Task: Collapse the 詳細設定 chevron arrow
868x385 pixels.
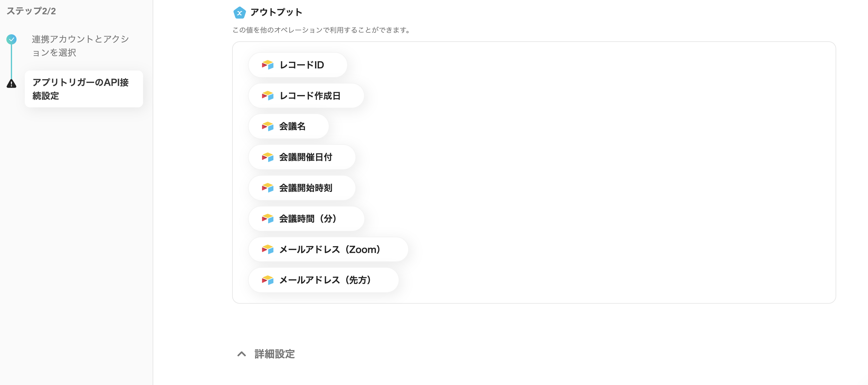Action: (x=241, y=354)
